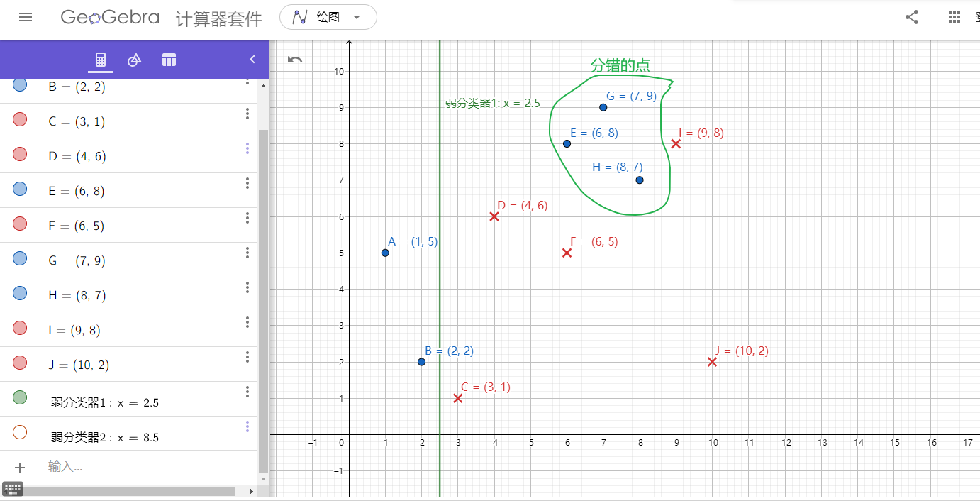Open the 绘图 app switcher dropdown
This screenshot has height=501, width=980.
coord(328,17)
